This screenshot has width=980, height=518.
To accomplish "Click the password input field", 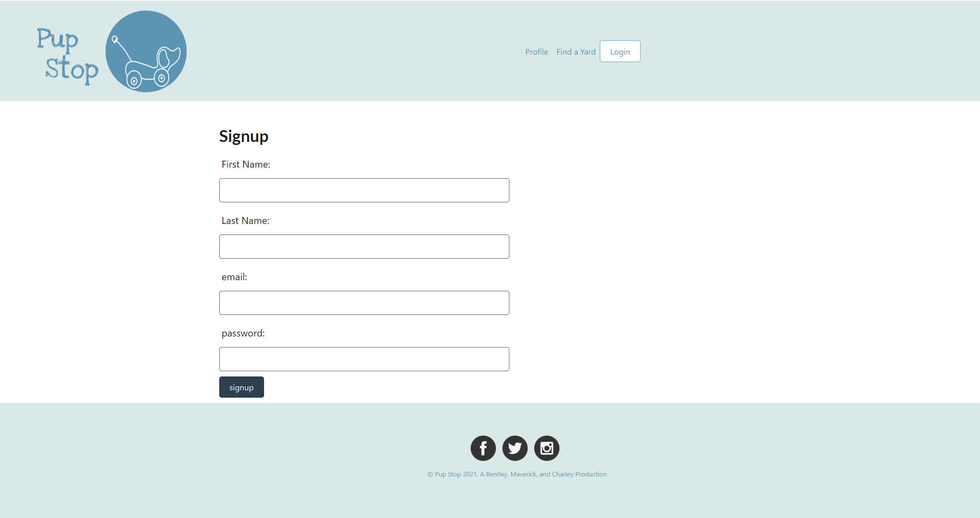I will coord(364,358).
